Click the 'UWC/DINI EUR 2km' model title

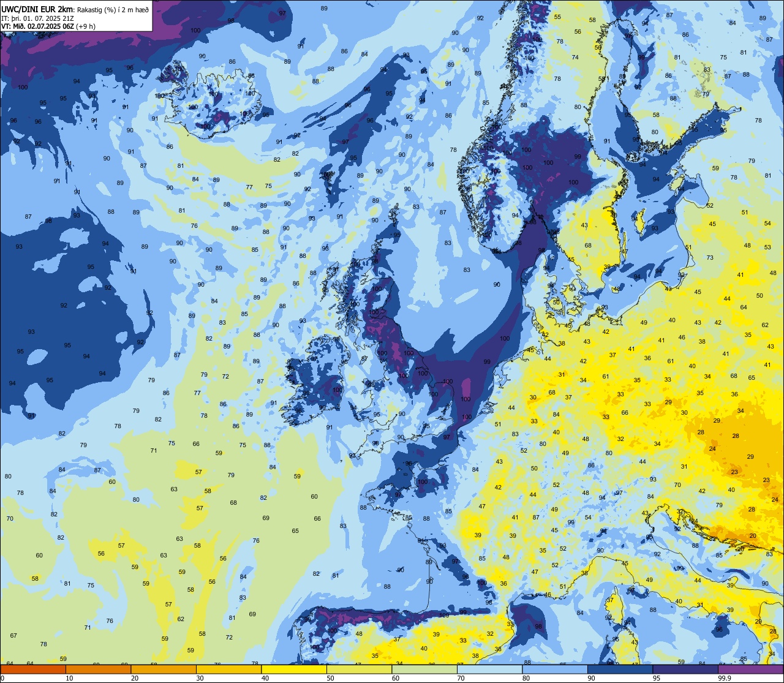pyautogui.click(x=37, y=9)
